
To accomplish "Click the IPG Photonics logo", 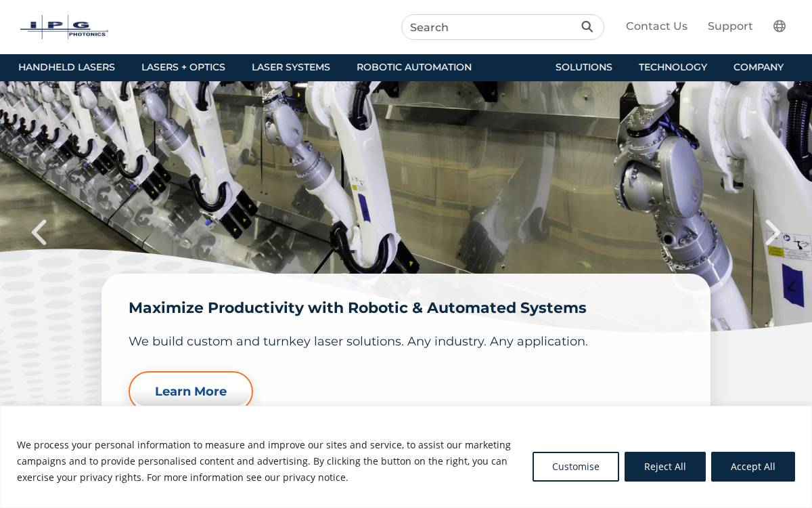I will click(64, 27).
